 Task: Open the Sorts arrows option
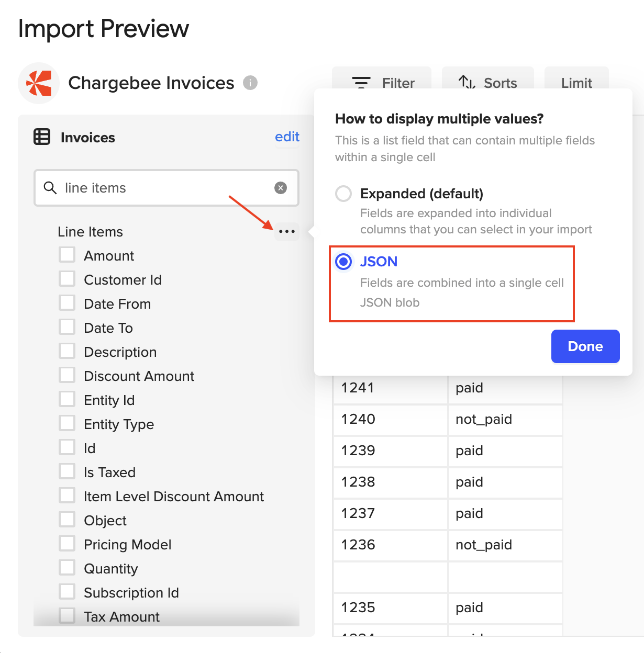(x=467, y=83)
